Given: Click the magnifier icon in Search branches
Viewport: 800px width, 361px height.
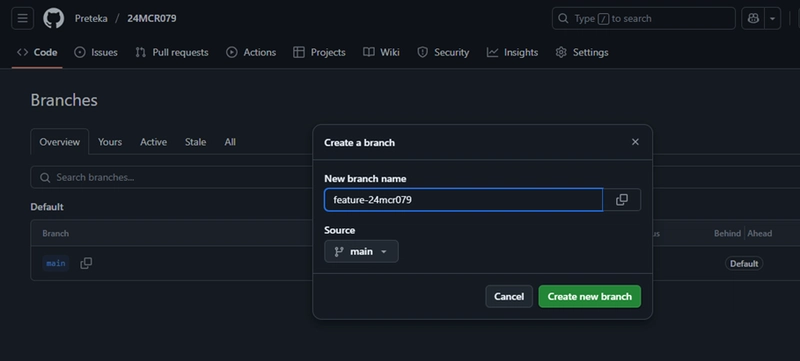Looking at the screenshot, I should click(45, 177).
